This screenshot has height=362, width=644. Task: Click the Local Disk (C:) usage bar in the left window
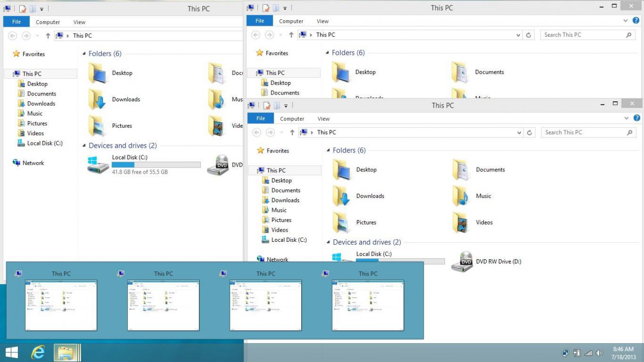pyautogui.click(x=156, y=165)
